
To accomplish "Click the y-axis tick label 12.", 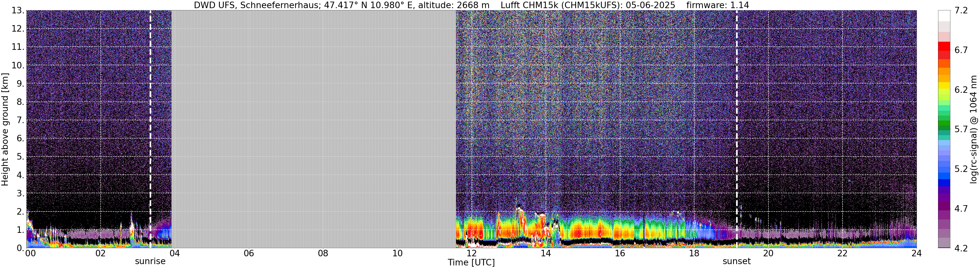I will pyautogui.click(x=18, y=29).
